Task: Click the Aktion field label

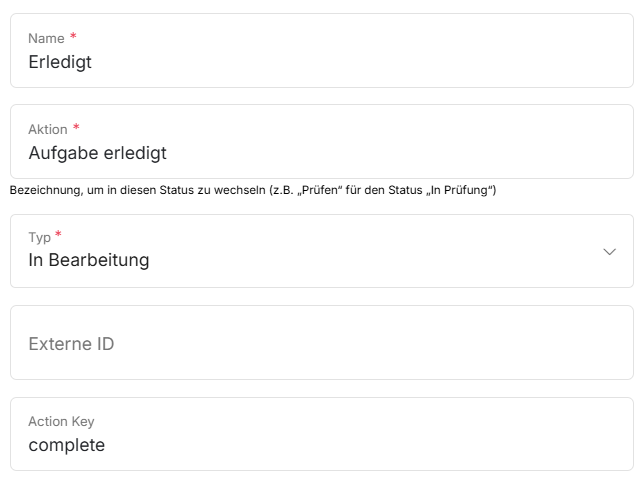Action: pos(47,129)
